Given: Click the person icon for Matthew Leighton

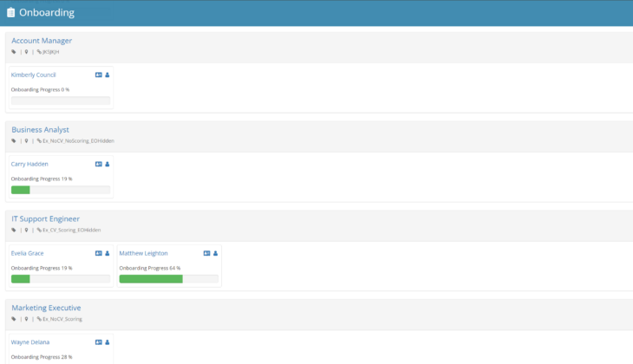Looking at the screenshot, I should tap(216, 253).
